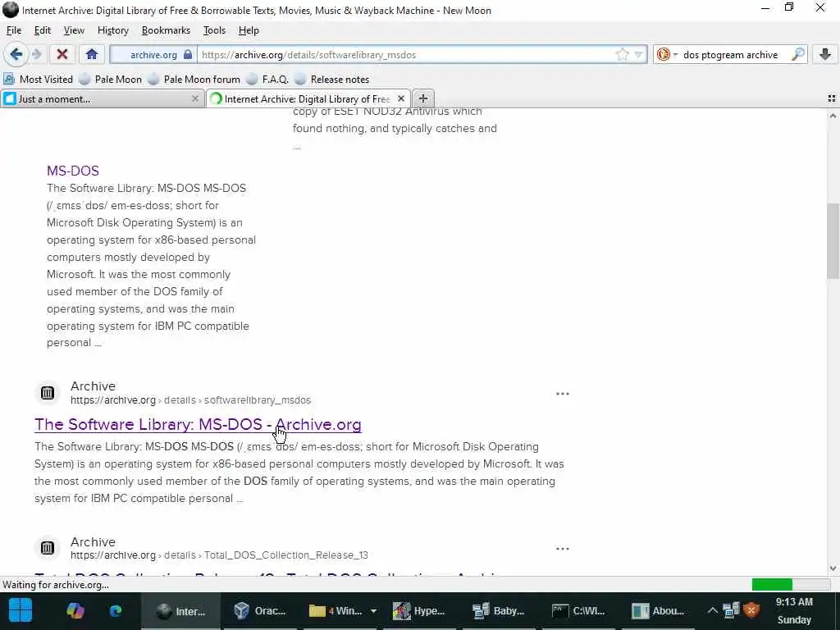Click the archive.org site identity label
This screenshot has width=840, height=630.
pyautogui.click(x=153, y=55)
